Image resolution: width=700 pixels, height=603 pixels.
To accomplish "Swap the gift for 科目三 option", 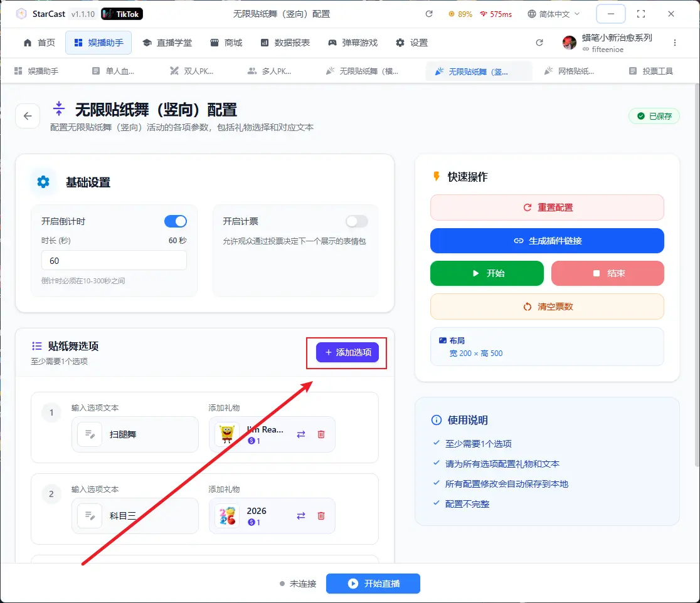I will click(301, 516).
